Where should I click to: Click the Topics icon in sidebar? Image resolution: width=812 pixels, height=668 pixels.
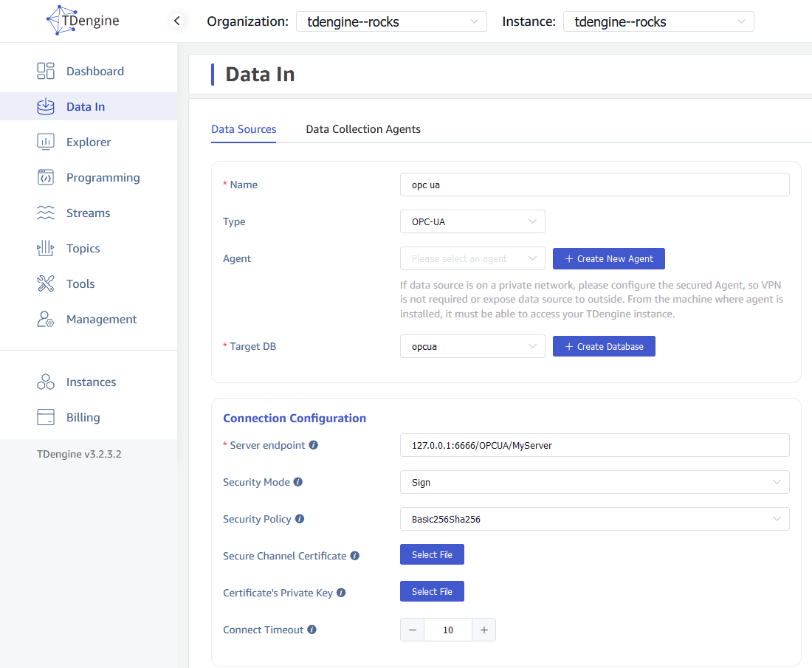click(x=46, y=248)
